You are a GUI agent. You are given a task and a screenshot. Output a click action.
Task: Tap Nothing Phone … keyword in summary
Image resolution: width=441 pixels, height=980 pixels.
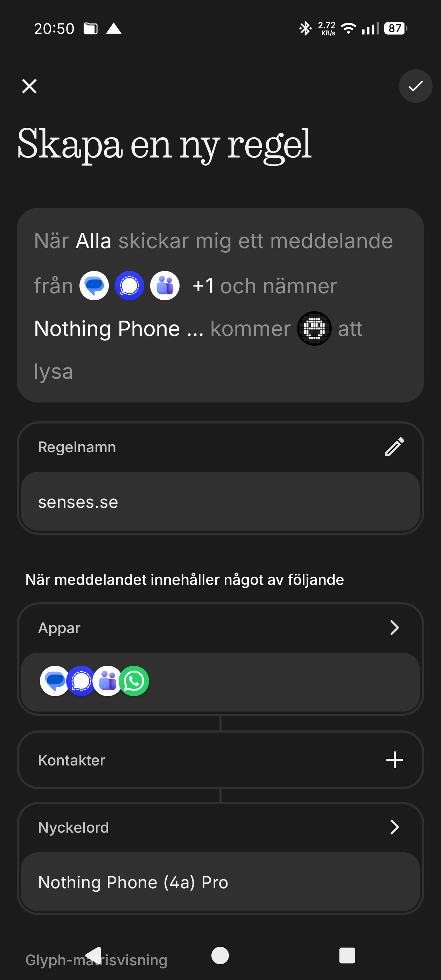point(118,329)
